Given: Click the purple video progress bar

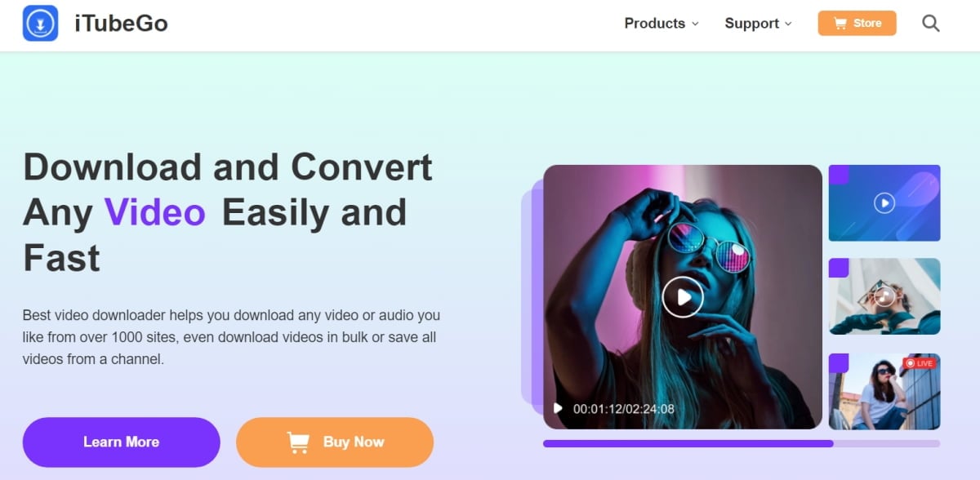Looking at the screenshot, I should coord(742,443).
